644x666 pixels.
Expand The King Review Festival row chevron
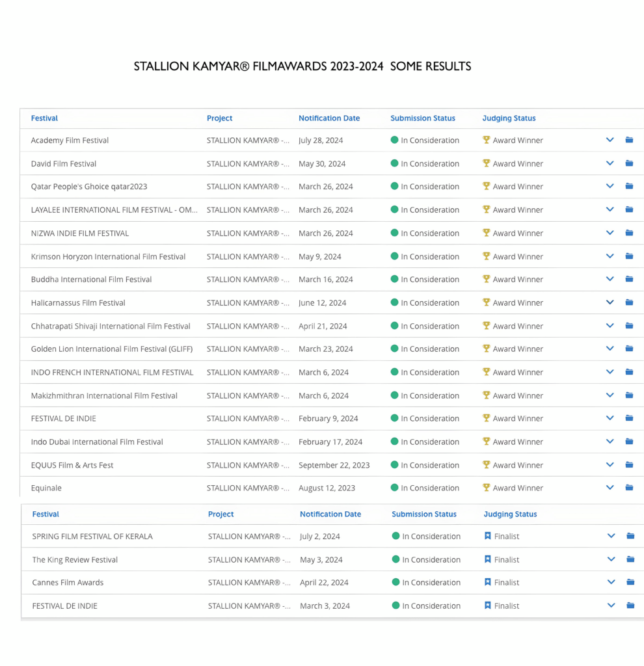coord(611,559)
